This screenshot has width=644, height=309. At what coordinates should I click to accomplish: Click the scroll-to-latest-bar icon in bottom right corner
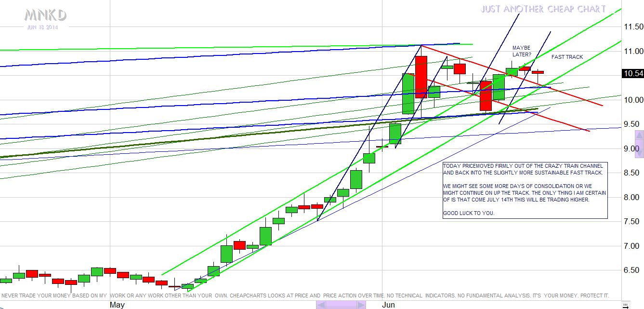tap(625, 305)
